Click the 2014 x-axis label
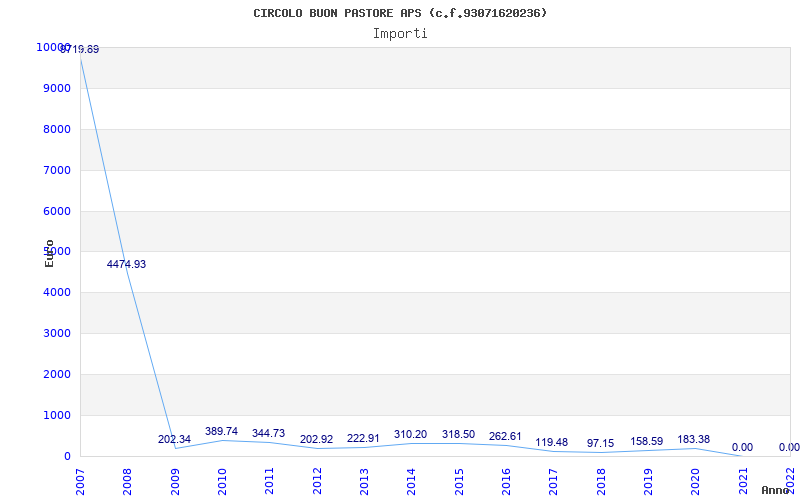The image size is (800, 500). (x=412, y=481)
